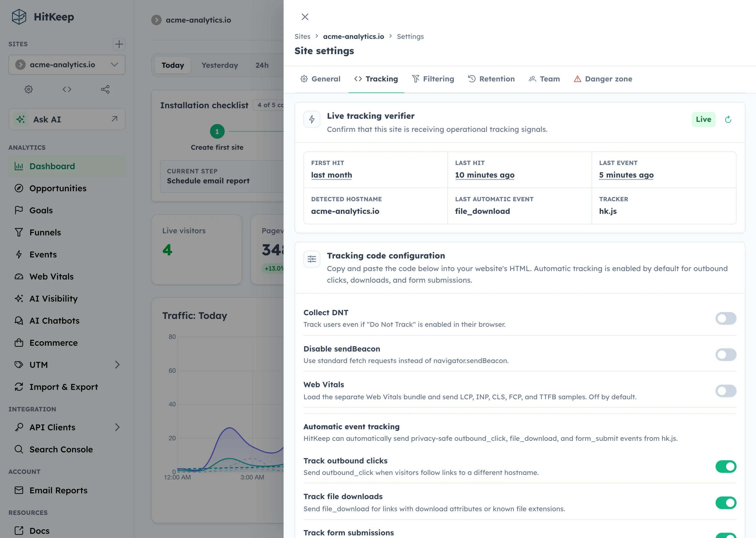Click the API Clients key icon
756x538 pixels.
pos(19,427)
